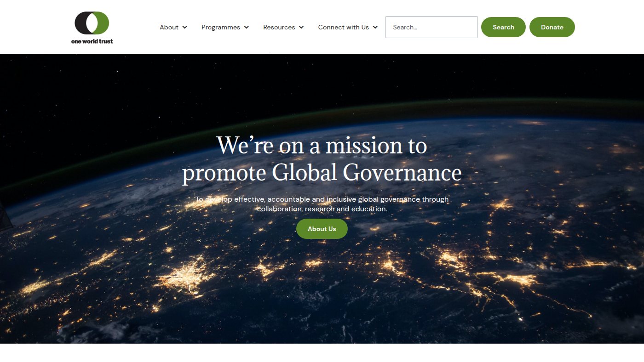Click the Donate button
This screenshot has width=644, height=362.
[552, 27]
